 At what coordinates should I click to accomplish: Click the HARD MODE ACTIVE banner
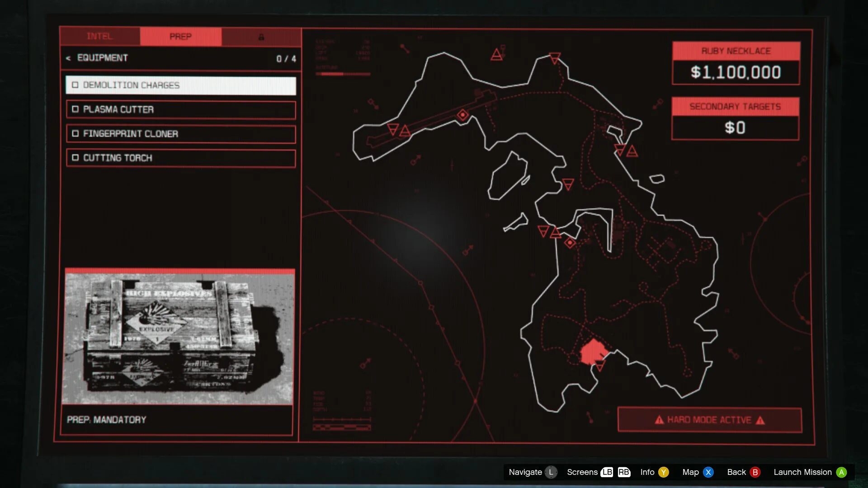coord(710,420)
